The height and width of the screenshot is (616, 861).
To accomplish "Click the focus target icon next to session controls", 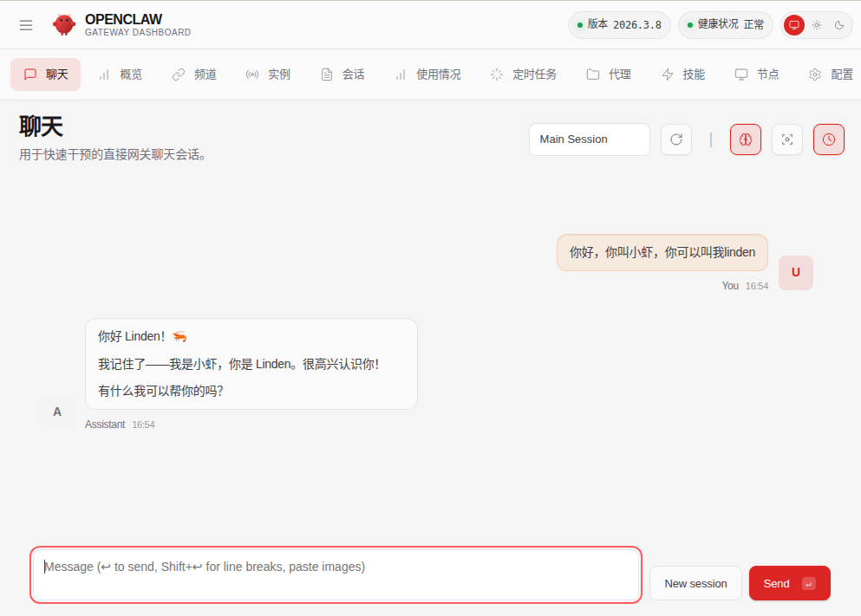I will tap(786, 139).
